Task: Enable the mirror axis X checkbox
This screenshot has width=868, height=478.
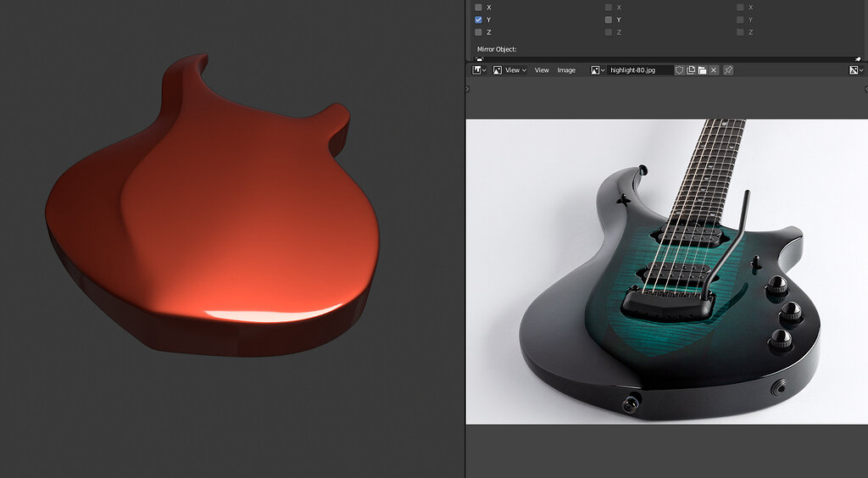Action: point(479,7)
